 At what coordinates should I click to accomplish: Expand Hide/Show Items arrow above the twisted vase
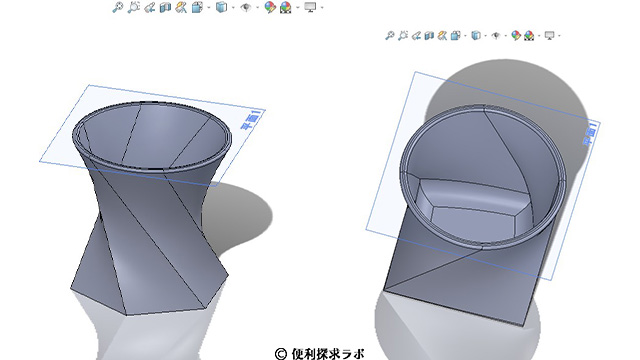[258, 7]
